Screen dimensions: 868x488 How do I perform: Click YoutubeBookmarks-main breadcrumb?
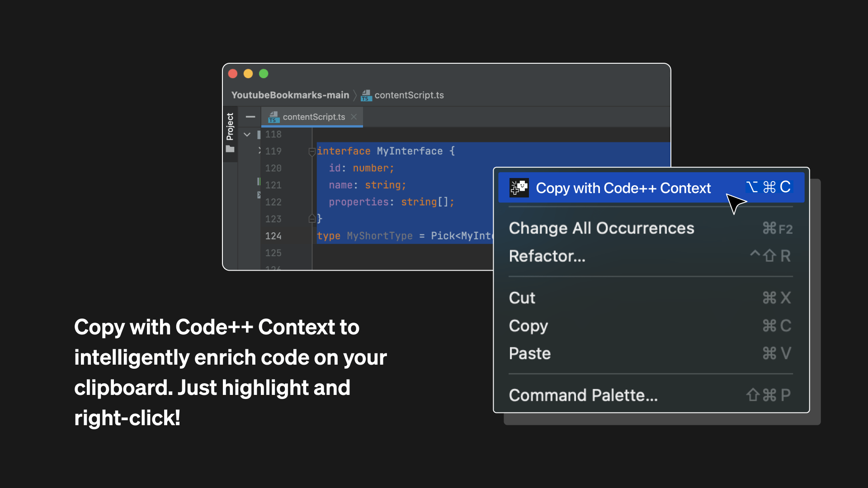pos(290,95)
